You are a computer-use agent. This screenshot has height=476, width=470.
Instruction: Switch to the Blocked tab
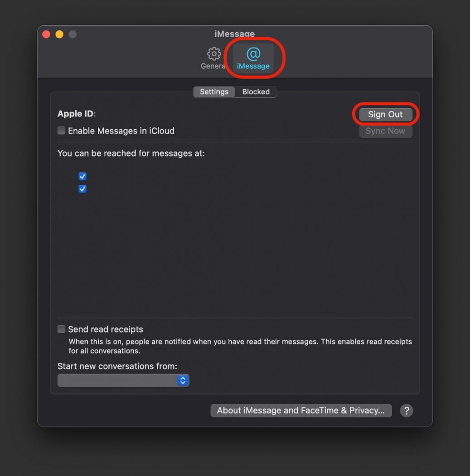point(256,91)
